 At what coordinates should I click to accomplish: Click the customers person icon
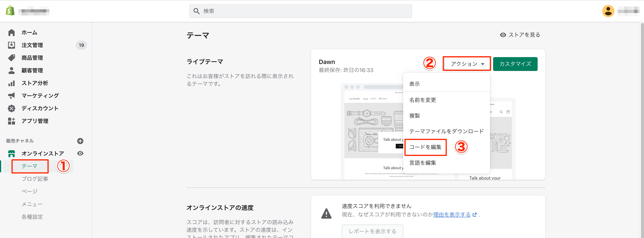click(x=12, y=71)
